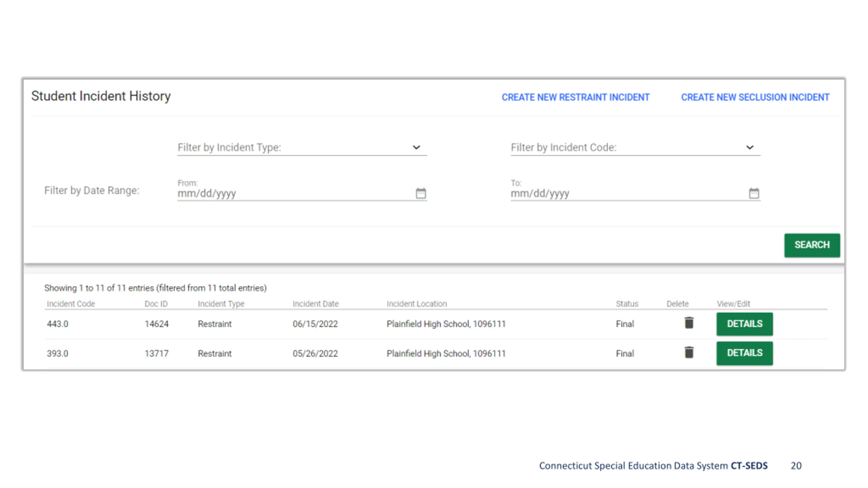Click the green Search button

coord(812,245)
